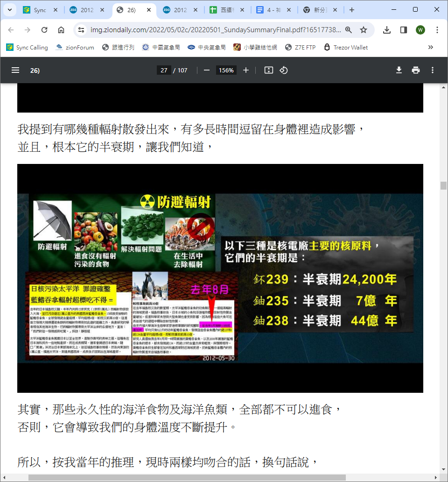
Task: Open 中國氣象局 bookmark
Action: point(161,47)
